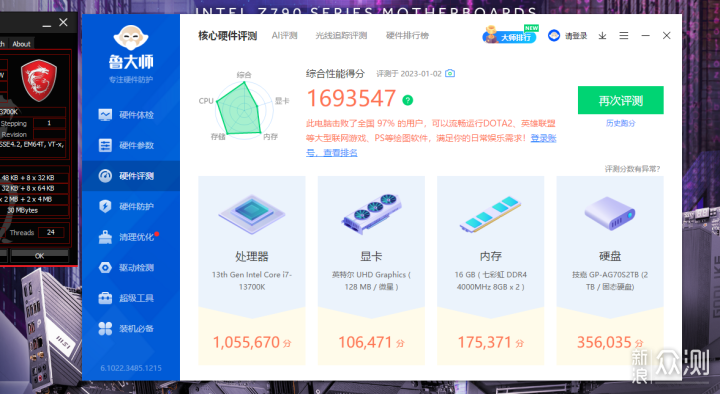Screen dimensions: 720x394
Task: Click the login avatar icon
Action: 554,35
